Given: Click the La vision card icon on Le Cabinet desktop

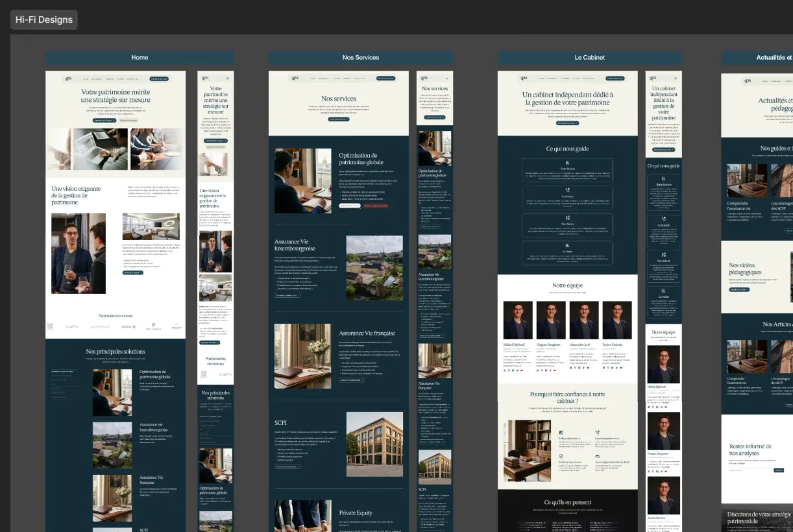Looking at the screenshot, I should coord(568,245).
